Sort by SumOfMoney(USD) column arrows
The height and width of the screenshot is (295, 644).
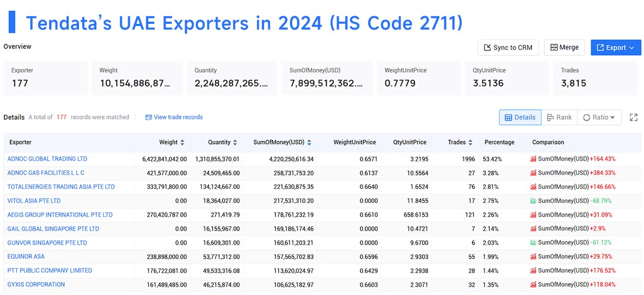coord(309,142)
